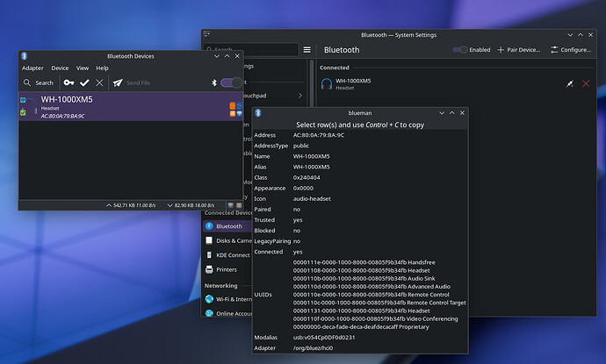Select the Icon audio-headset row
606x364 pixels.
[x=360, y=199]
